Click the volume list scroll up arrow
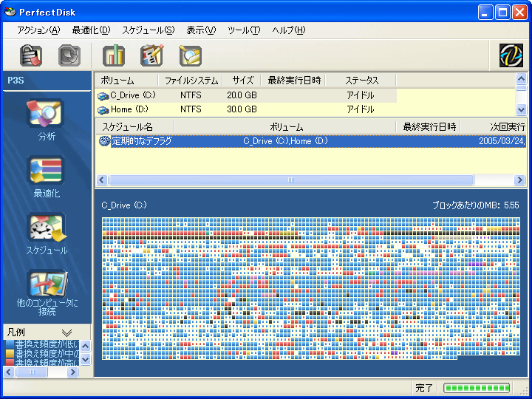The image size is (532, 399). (x=521, y=79)
